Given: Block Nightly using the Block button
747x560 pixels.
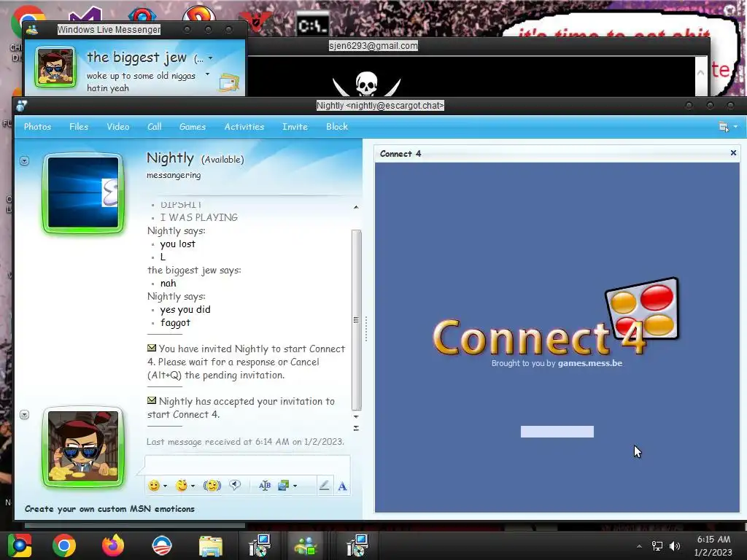Looking at the screenshot, I should (337, 127).
